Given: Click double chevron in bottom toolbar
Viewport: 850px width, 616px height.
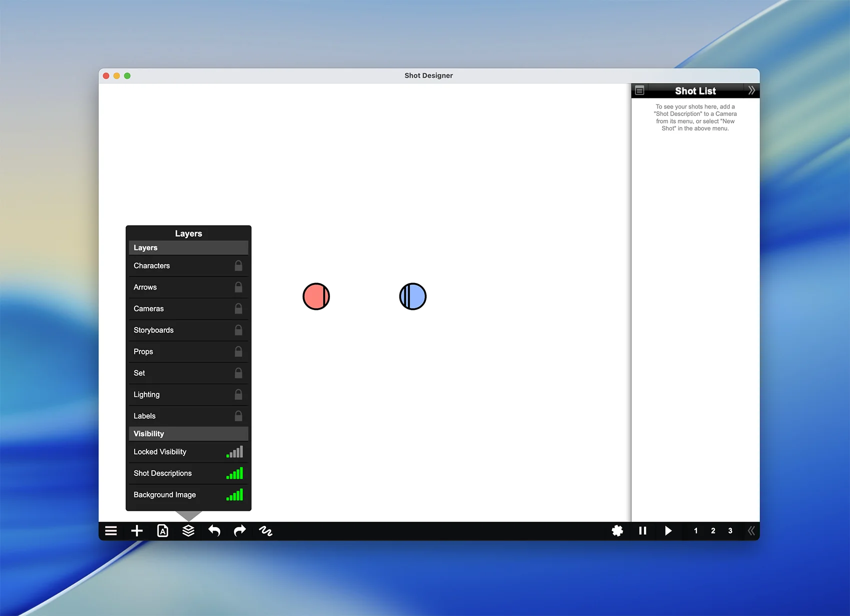Looking at the screenshot, I should tap(751, 531).
